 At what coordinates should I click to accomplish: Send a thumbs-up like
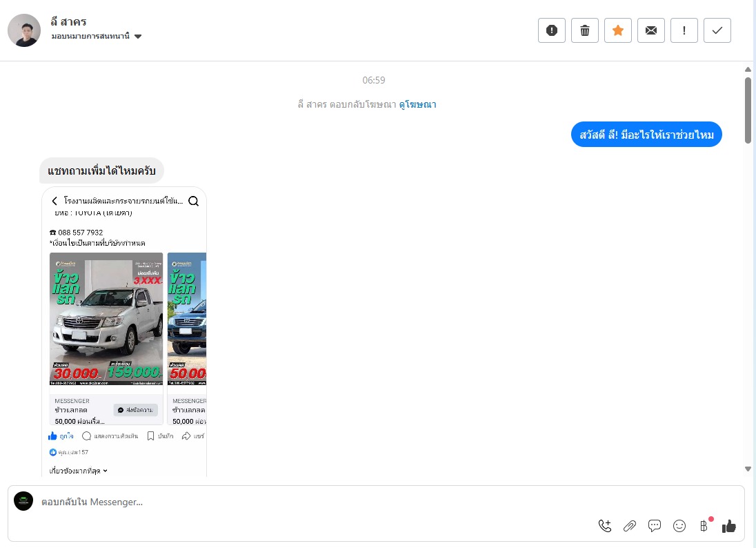click(x=729, y=526)
